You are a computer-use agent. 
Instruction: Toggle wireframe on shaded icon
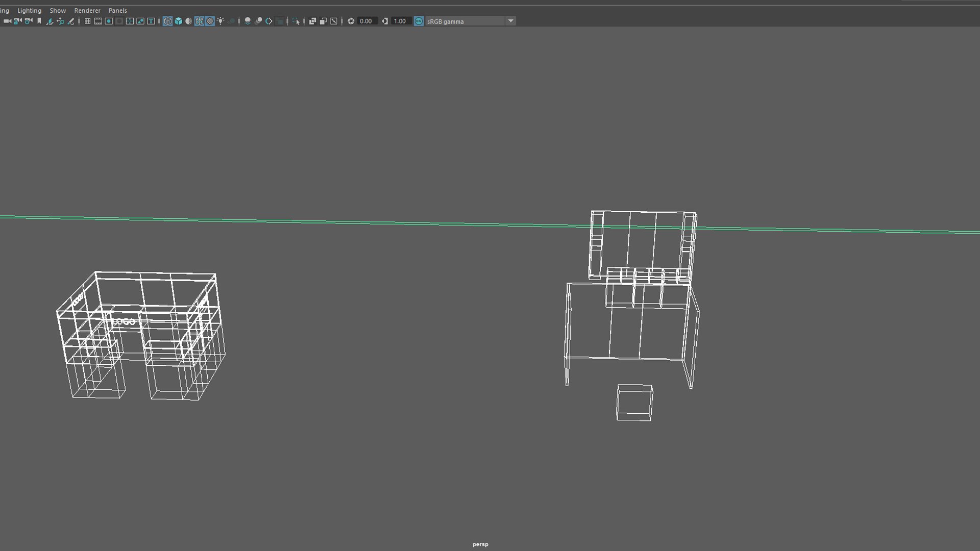click(x=199, y=21)
